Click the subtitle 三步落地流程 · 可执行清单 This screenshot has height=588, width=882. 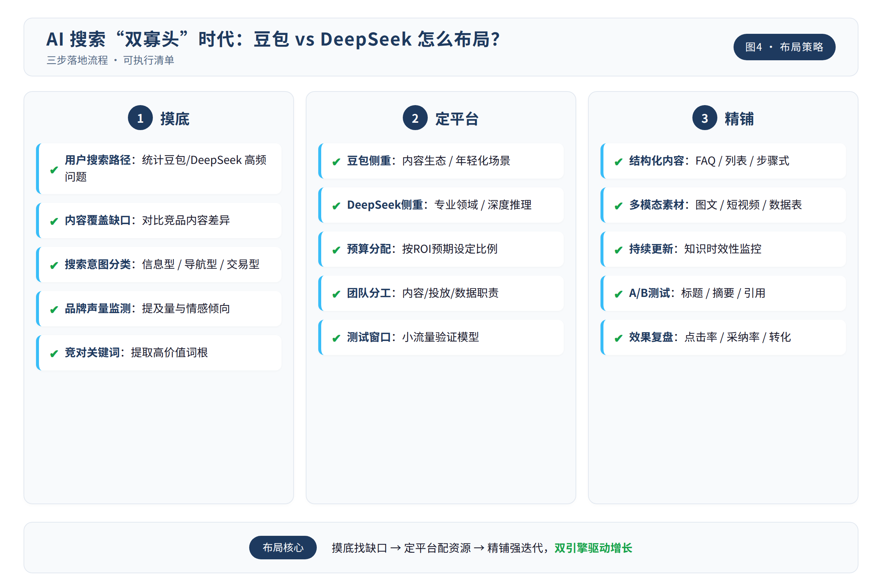[x=110, y=60]
